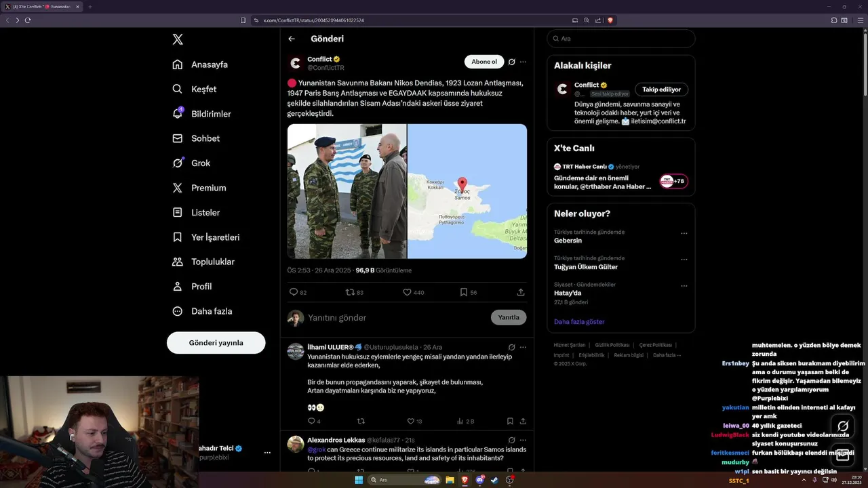Open Topluluklar people icon in sidebar

178,262
